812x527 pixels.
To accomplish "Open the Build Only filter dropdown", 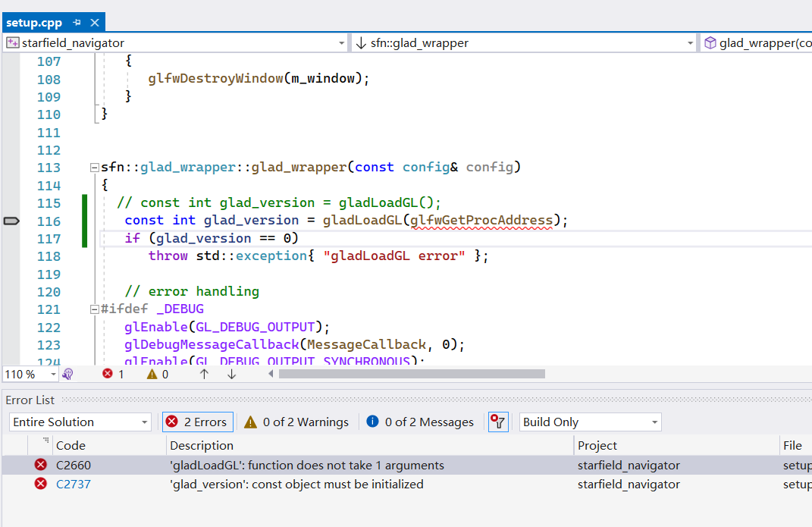I will (x=590, y=422).
